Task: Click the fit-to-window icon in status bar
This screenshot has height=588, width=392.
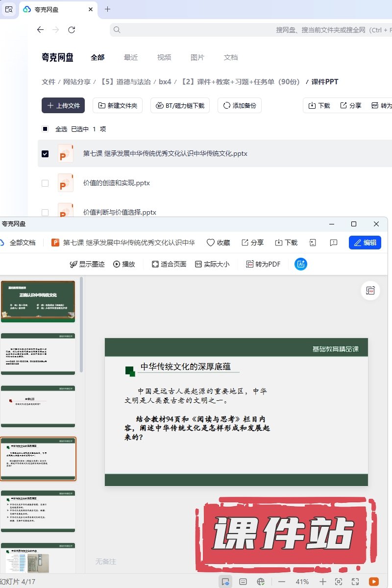Action: [339, 582]
